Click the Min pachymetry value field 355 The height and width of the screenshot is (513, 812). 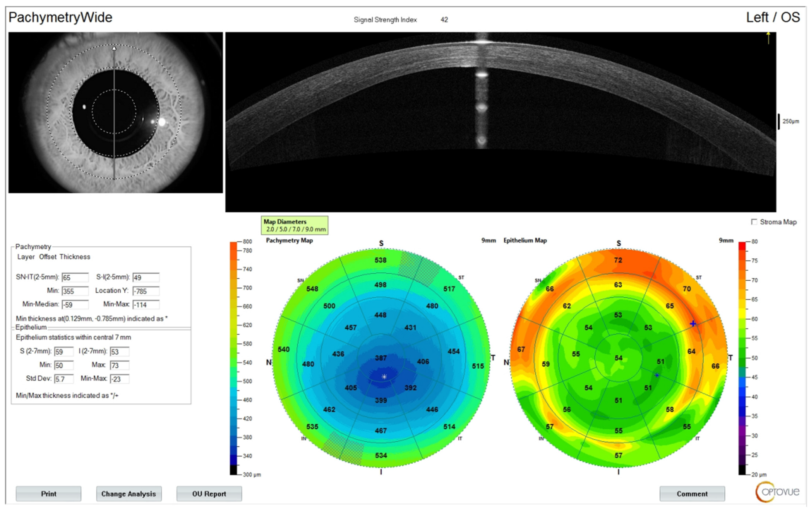[75, 291]
